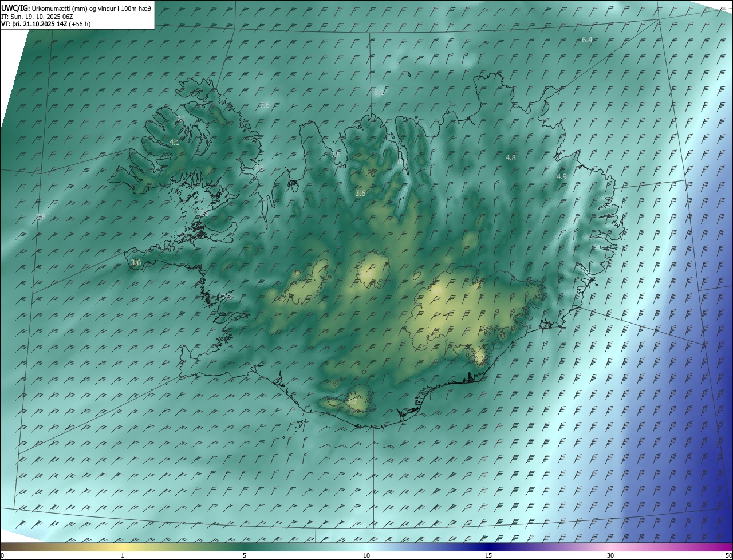Click the UWC/IG Úrkomumætti map title
Viewport: 733px width, 560px height.
point(76,8)
